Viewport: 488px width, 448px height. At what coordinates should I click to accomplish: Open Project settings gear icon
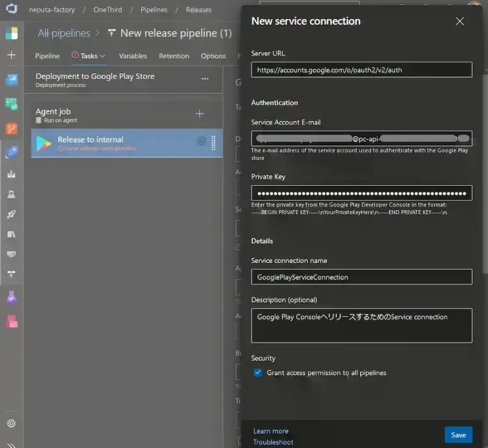coord(12,423)
